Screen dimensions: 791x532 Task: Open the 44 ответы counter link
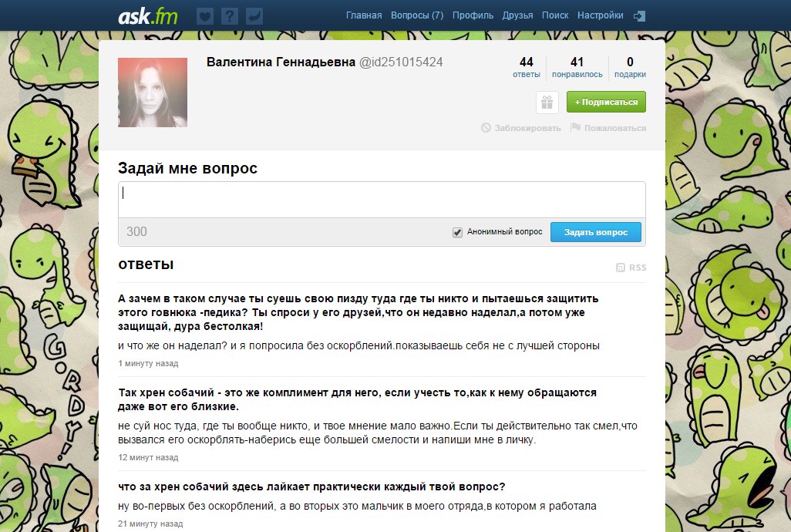(527, 68)
